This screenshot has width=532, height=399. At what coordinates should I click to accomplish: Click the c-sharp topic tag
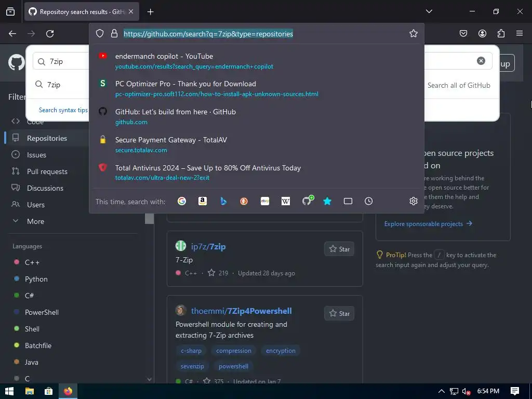click(191, 351)
